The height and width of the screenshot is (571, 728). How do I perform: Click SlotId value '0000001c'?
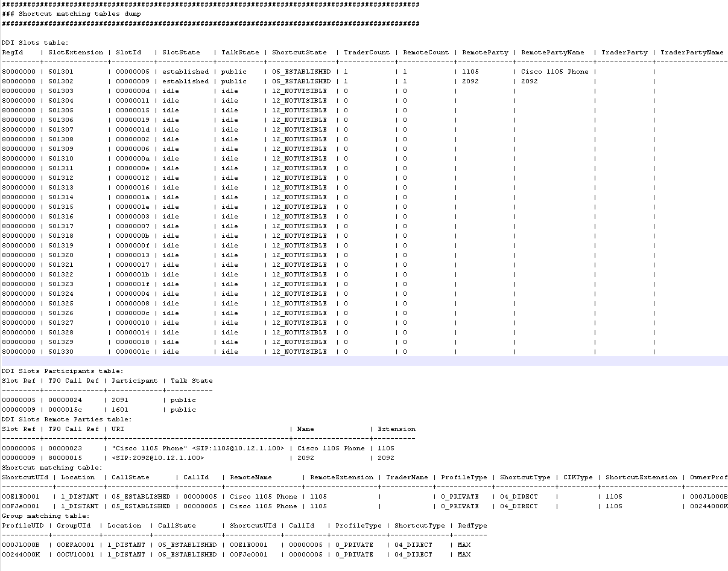point(133,352)
